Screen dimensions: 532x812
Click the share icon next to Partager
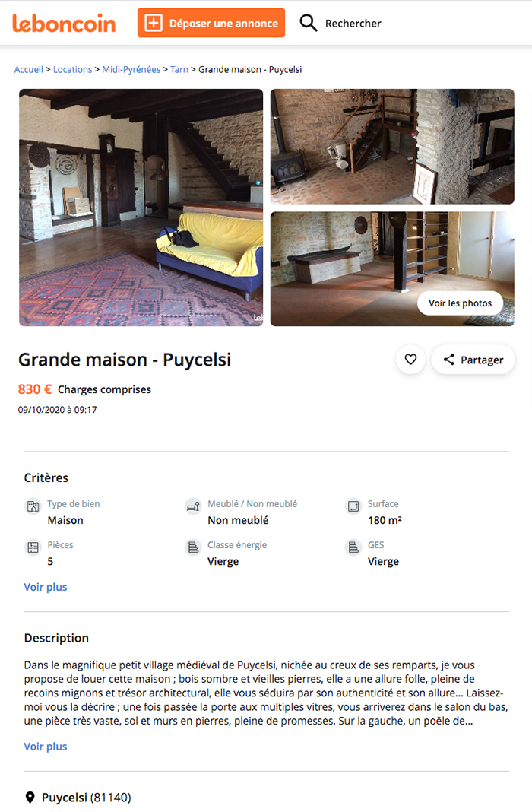(448, 360)
